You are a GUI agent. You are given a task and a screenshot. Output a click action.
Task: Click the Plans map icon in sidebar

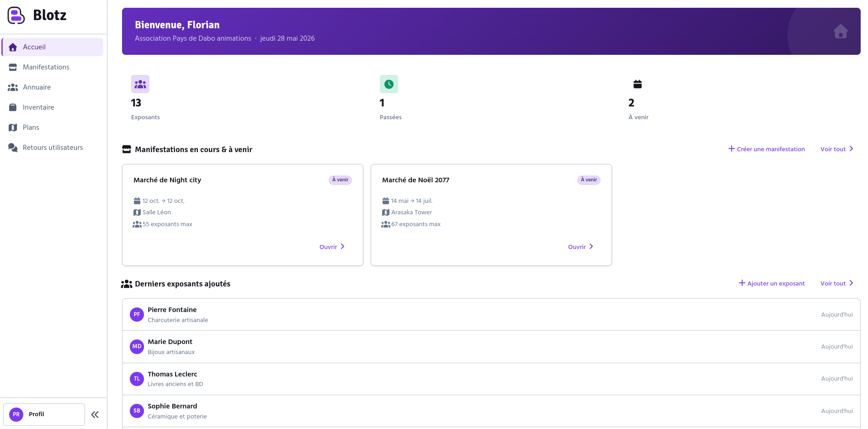[x=13, y=127]
